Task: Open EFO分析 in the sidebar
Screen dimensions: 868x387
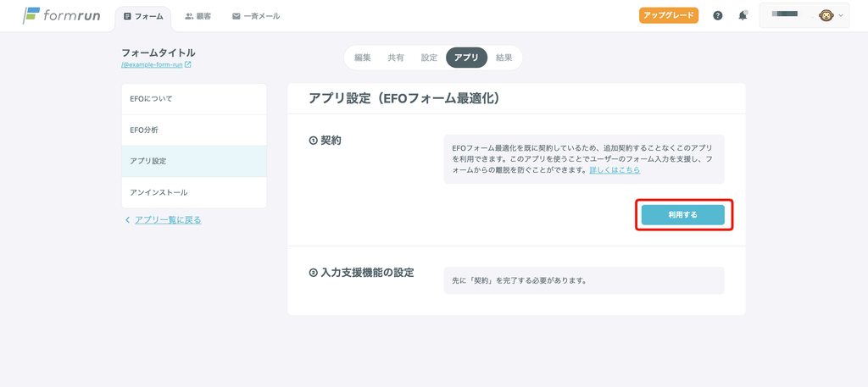Action: pyautogui.click(x=194, y=130)
